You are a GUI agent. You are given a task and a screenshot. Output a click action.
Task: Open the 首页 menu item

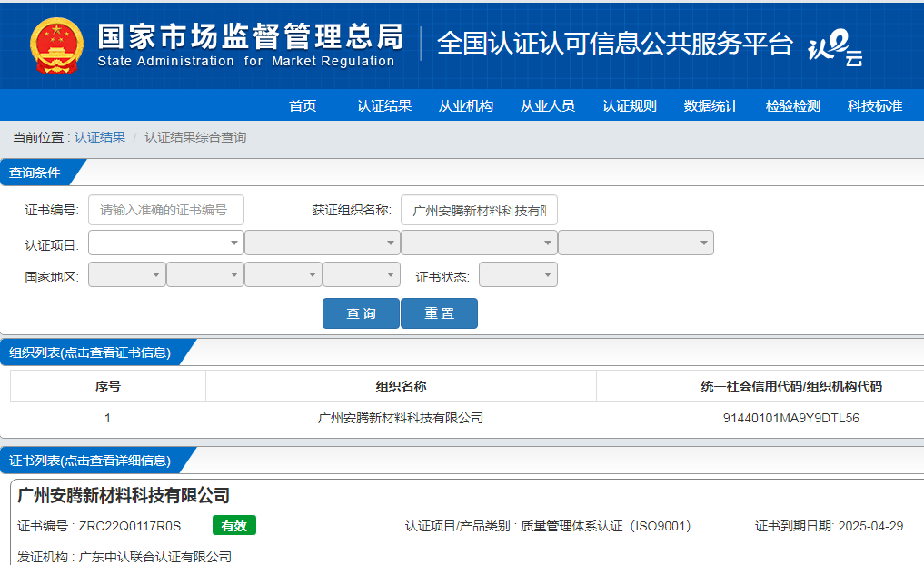[x=303, y=105]
